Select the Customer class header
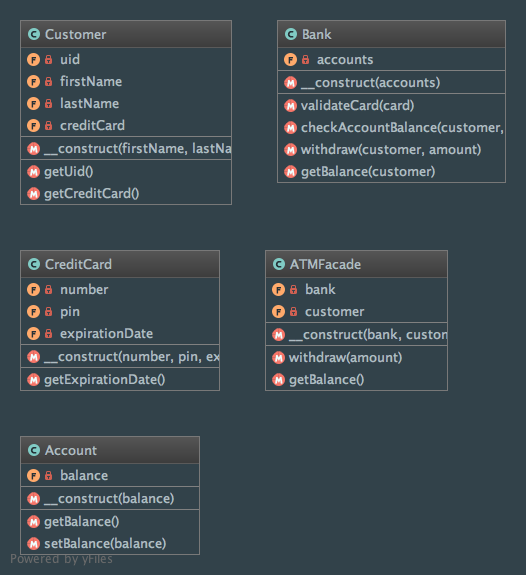The image size is (526, 575). pos(126,34)
